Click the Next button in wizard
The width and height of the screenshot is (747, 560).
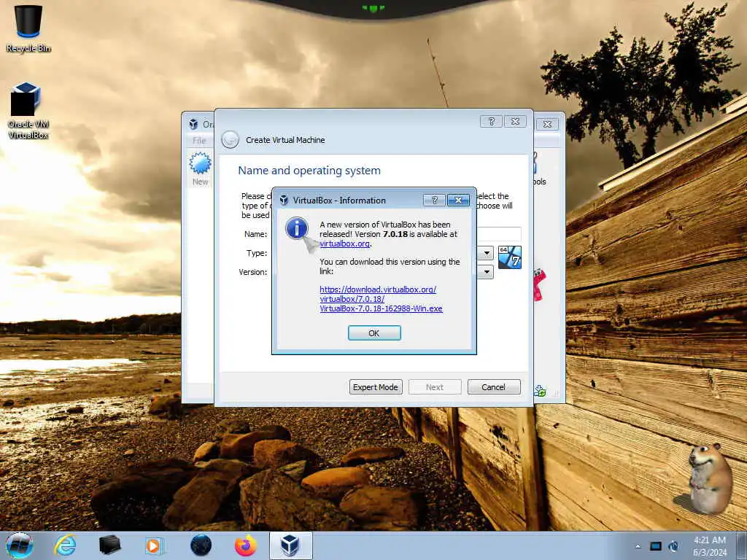[x=435, y=387]
